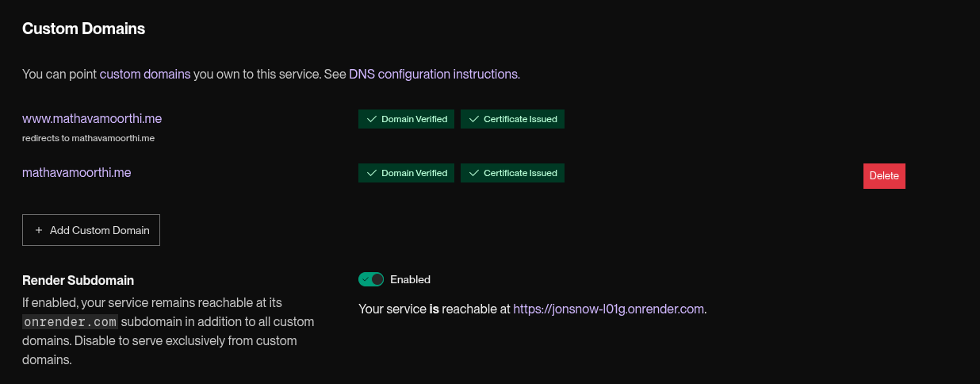980x384 pixels.
Task: Click the checkmark icon in mathavamoorthi.me's Domain Verified badge
Action: pyautogui.click(x=371, y=173)
